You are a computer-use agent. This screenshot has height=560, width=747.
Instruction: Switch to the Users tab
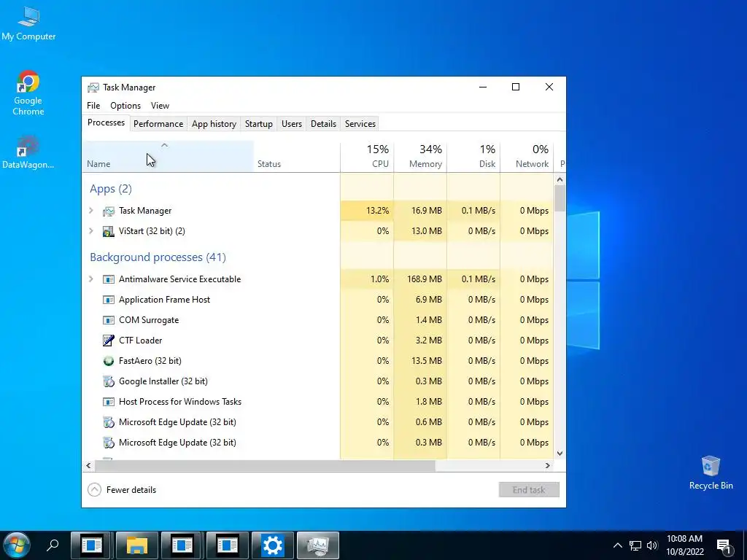tap(292, 124)
